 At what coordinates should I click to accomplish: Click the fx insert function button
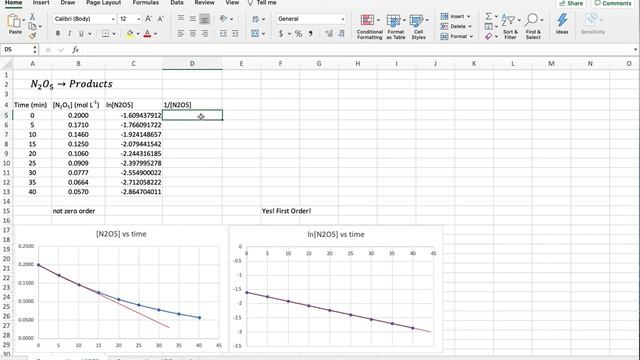pos(75,50)
